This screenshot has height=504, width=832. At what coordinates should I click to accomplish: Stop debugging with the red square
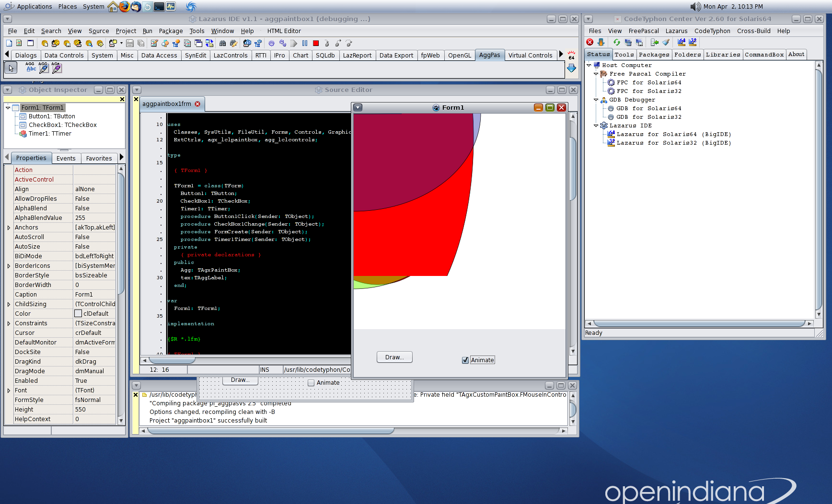[316, 43]
